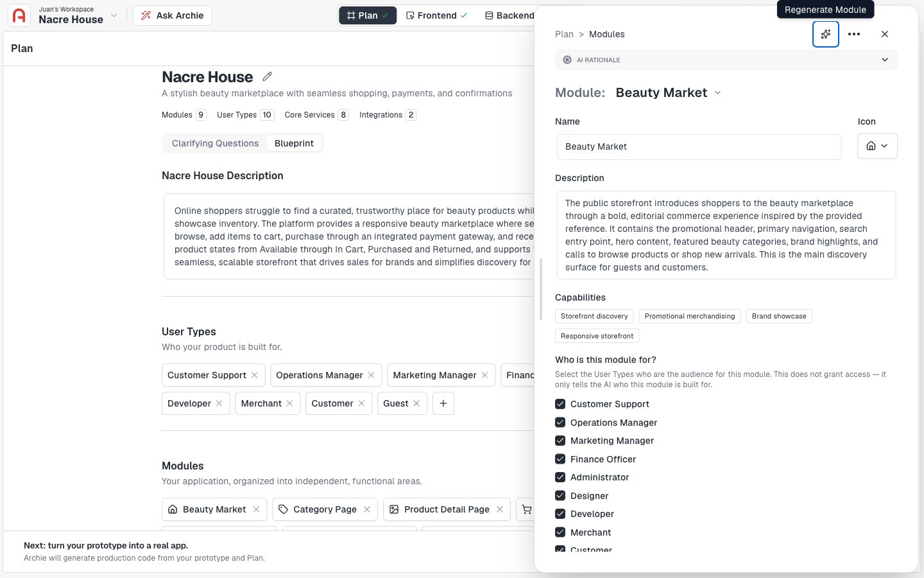Uncheck the Designer checkbox
The width and height of the screenshot is (924, 578).
[560, 496]
